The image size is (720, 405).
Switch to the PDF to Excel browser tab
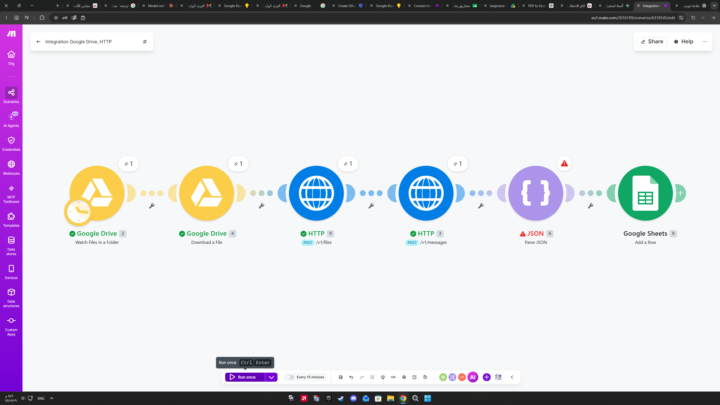coord(539,6)
